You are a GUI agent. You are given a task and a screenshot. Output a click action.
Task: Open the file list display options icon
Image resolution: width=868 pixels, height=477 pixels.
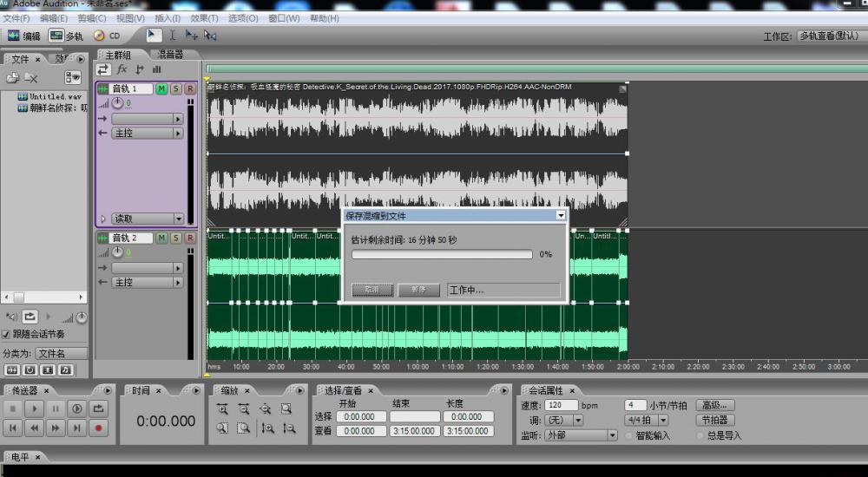pos(73,77)
